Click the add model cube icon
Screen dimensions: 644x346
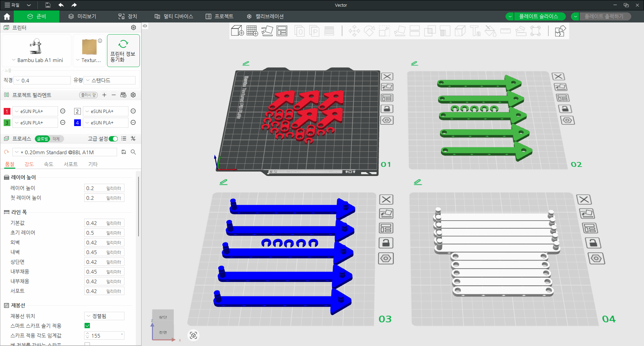click(x=237, y=31)
